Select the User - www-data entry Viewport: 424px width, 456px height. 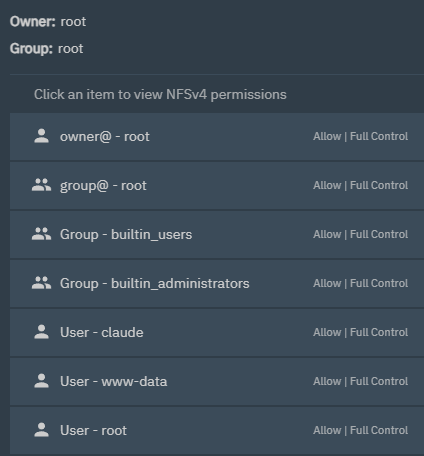[x=217, y=382]
